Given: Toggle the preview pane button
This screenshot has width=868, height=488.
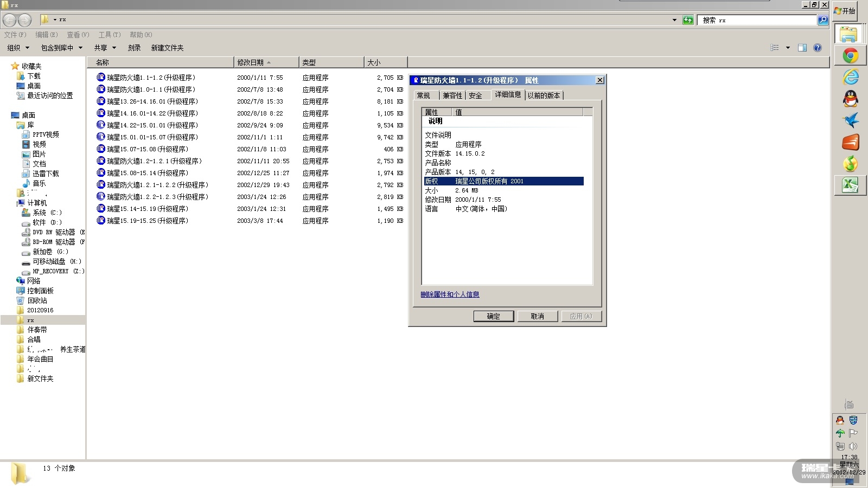Looking at the screenshot, I should [802, 48].
